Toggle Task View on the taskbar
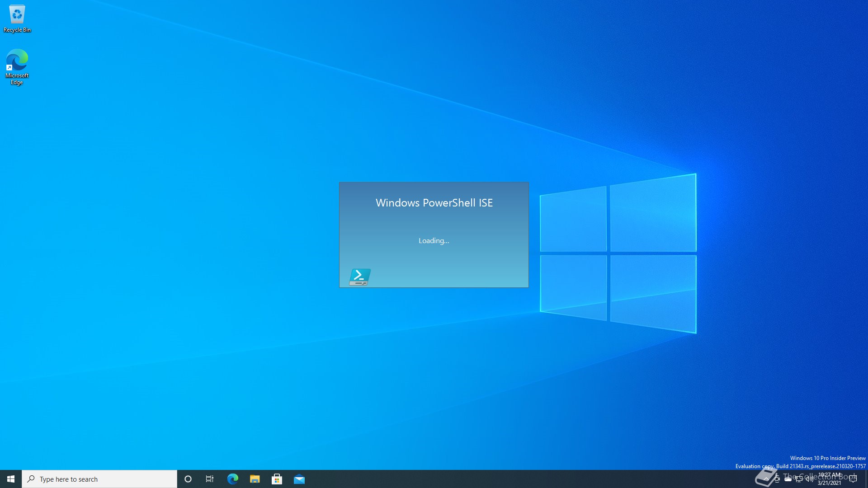 210,479
